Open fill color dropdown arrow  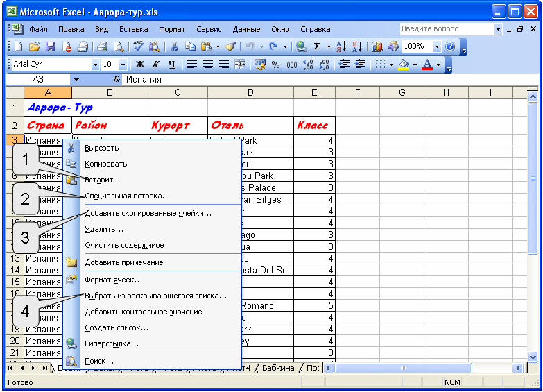point(415,65)
